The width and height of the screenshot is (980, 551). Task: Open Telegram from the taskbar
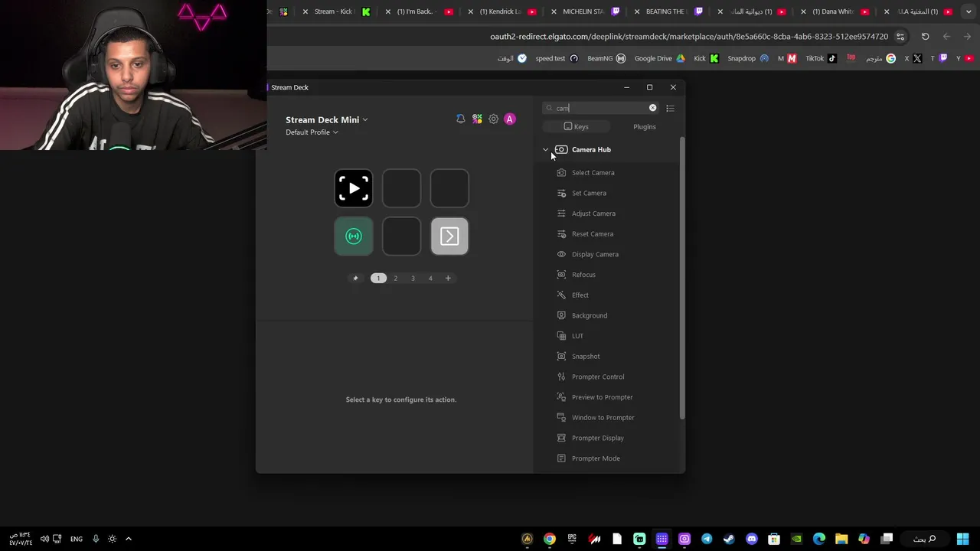point(707,539)
